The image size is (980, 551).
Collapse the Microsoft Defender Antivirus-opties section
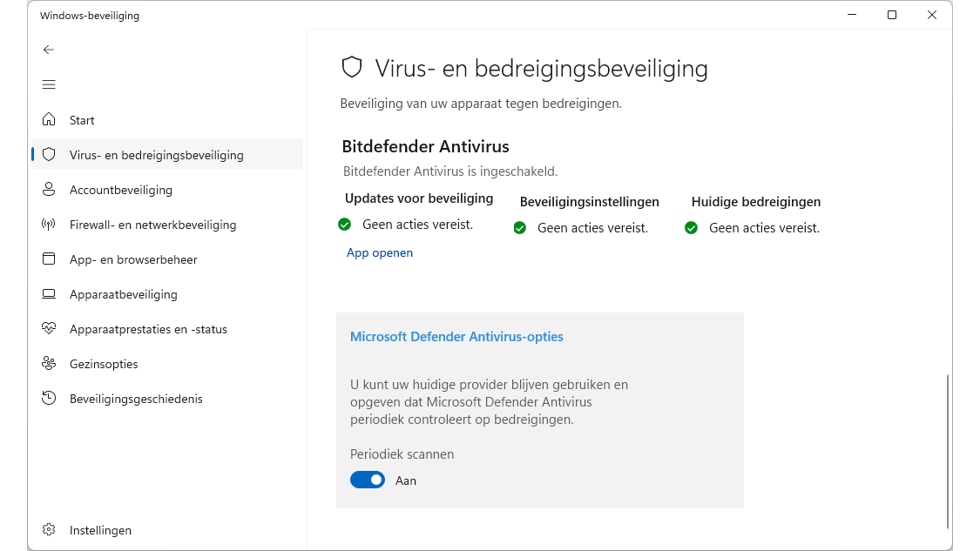[x=456, y=337]
